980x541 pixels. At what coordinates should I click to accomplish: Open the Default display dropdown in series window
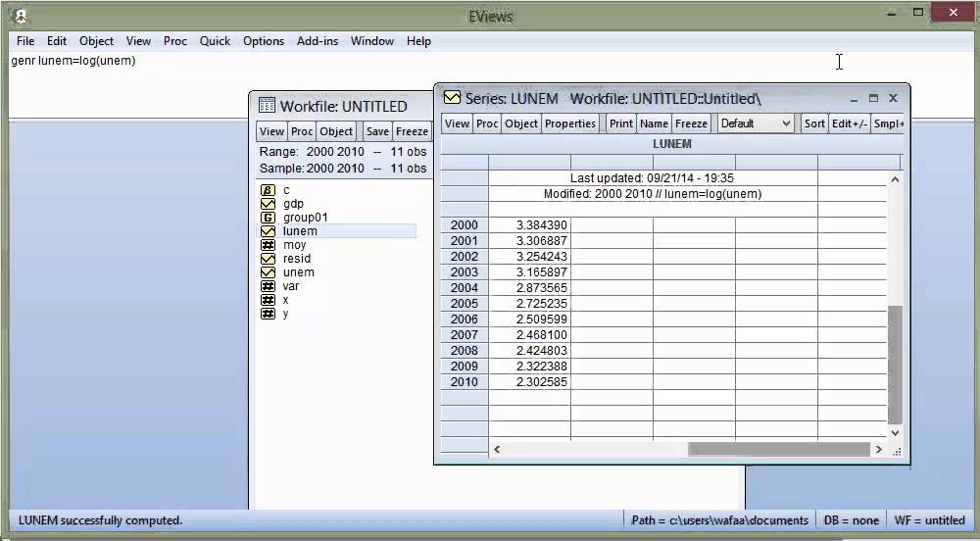[x=756, y=123]
